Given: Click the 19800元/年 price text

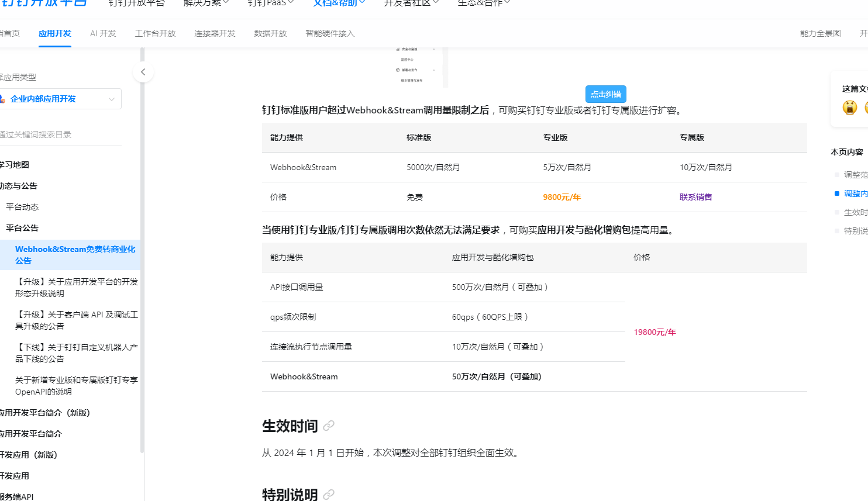Looking at the screenshot, I should click(655, 332).
